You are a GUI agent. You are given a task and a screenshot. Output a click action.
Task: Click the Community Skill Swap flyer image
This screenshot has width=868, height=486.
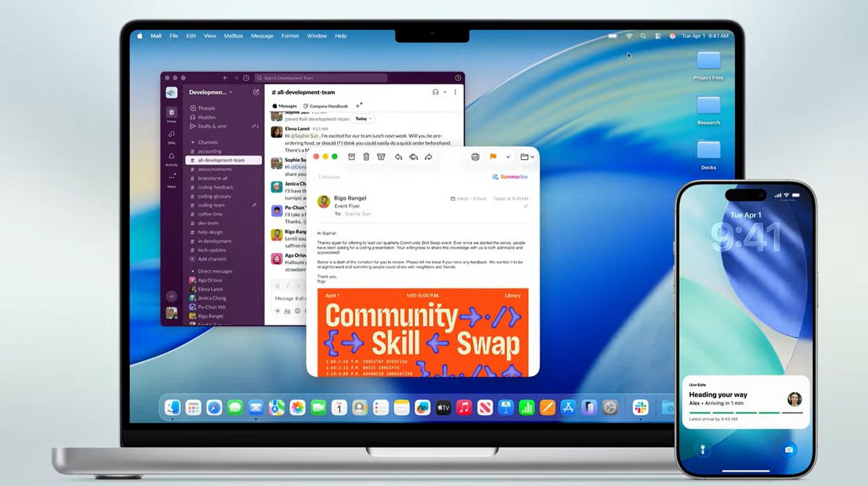point(422,333)
